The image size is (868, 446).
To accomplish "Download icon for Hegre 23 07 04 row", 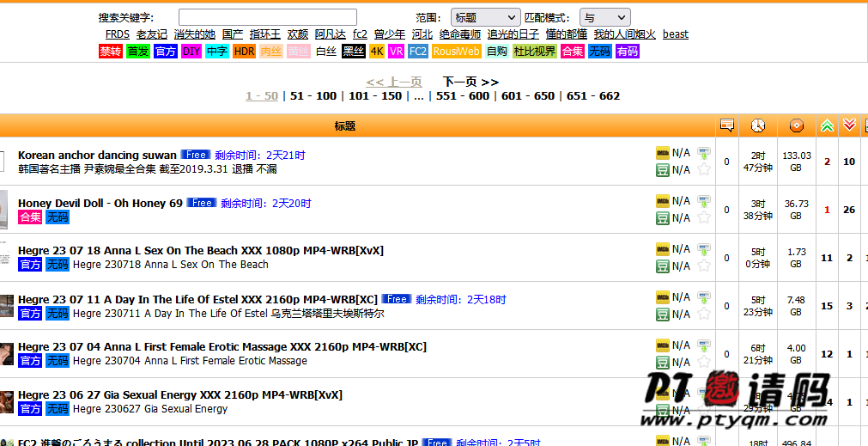I will tap(704, 345).
